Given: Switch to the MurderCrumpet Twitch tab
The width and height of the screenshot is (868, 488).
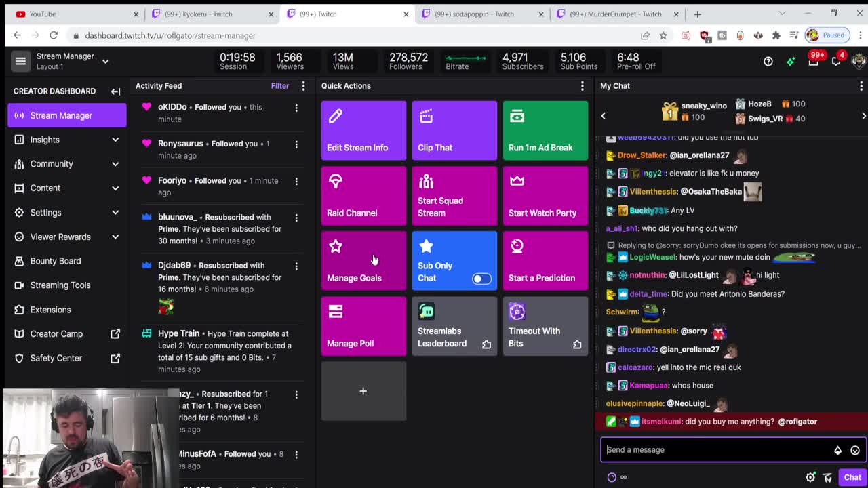Looking at the screenshot, I should click(x=617, y=14).
